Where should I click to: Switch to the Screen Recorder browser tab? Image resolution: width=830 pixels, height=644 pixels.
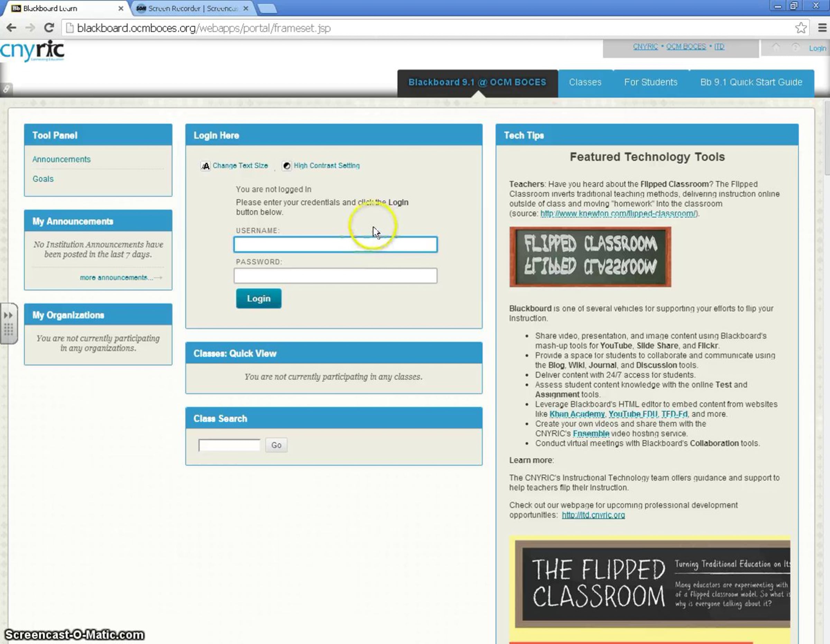(192, 8)
